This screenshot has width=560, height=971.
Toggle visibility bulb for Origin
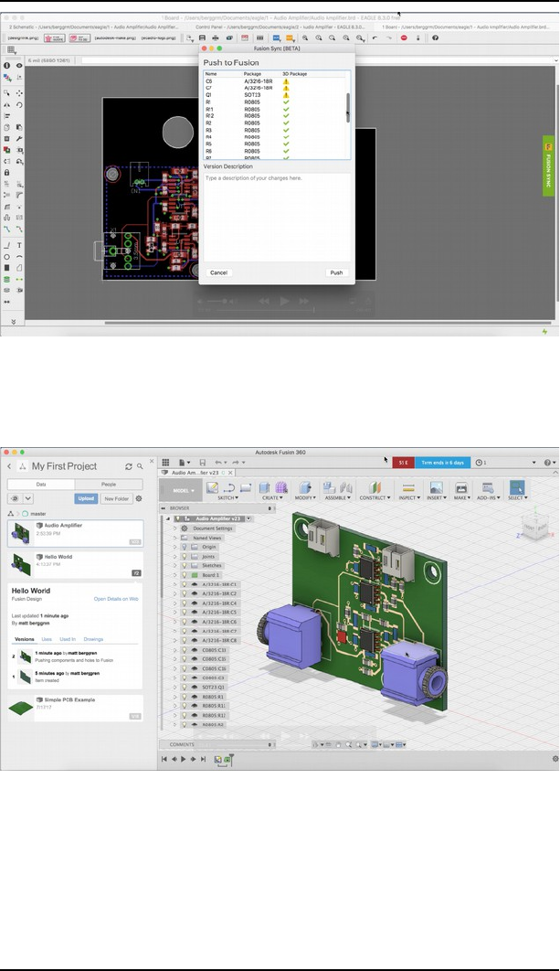(185, 547)
